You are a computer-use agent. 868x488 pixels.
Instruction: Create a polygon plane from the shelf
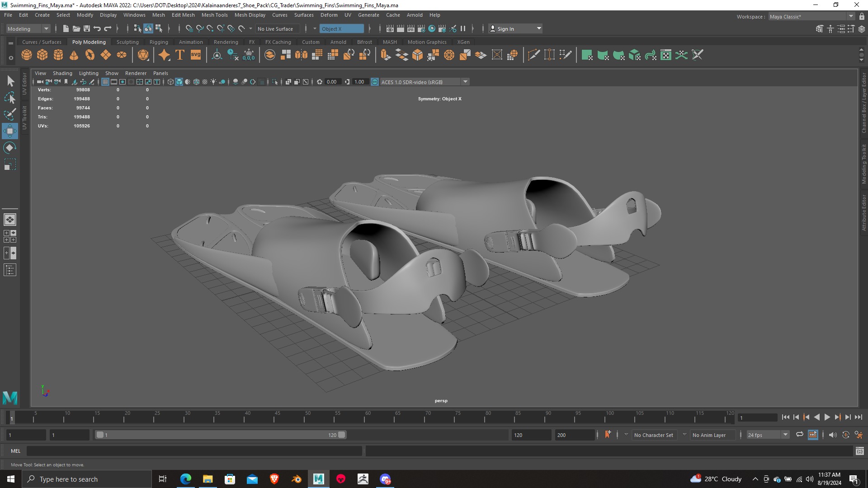pos(106,55)
